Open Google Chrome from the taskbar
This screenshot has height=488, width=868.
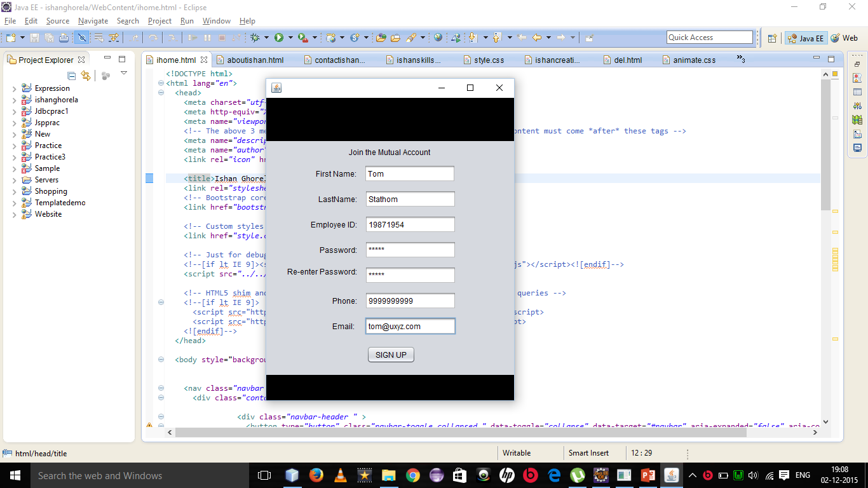coord(413,475)
